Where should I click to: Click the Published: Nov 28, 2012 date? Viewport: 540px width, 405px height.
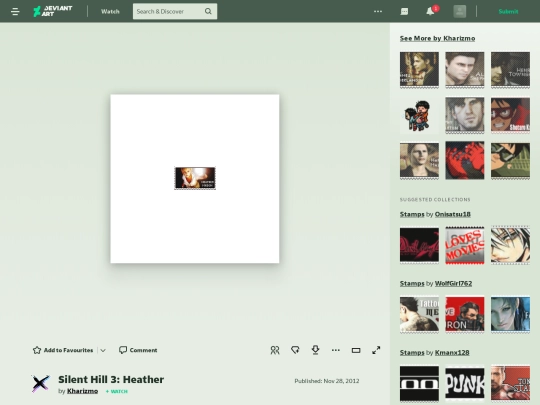click(326, 381)
